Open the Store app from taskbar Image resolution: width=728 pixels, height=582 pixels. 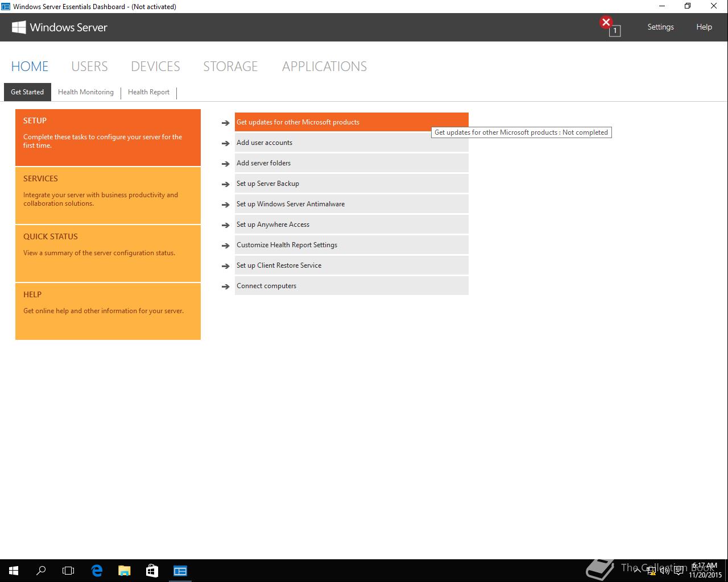point(152,571)
